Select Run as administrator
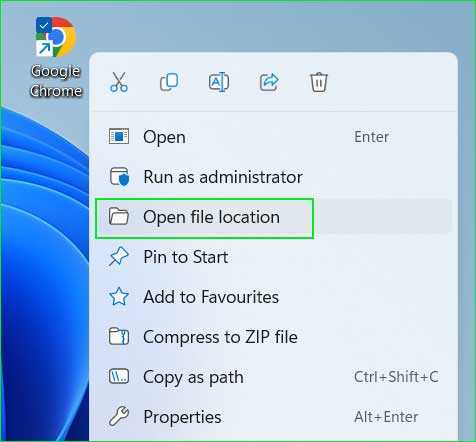This screenshot has width=476, height=442. pos(273,177)
